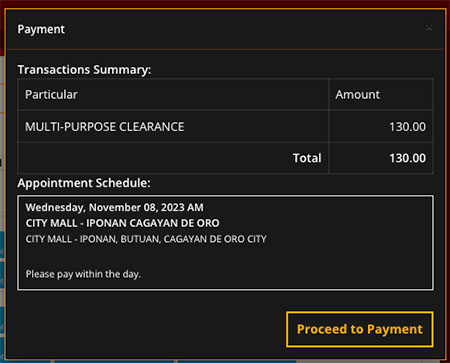This screenshot has width=450, height=363.
Task: Click the Appointment Schedule heading
Action: (84, 183)
